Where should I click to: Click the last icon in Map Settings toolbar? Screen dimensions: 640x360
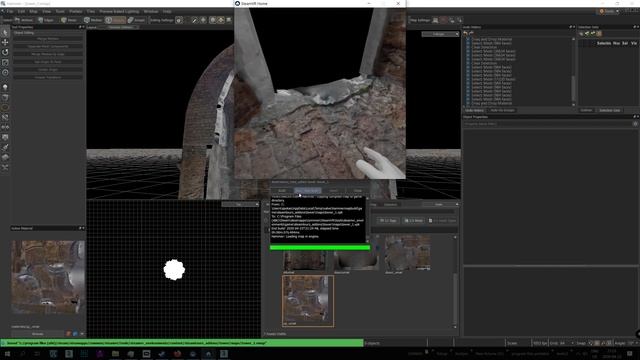pos(459,20)
